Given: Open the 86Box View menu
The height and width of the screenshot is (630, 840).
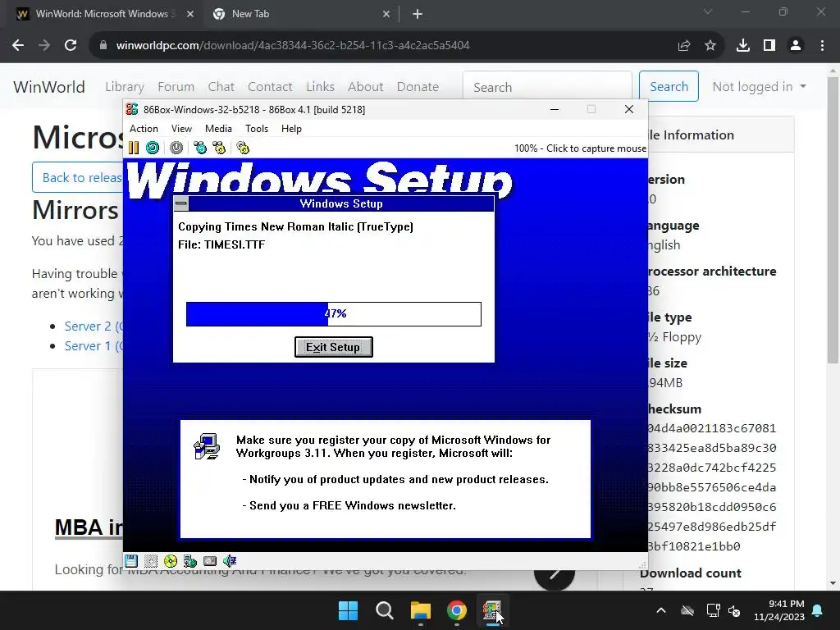Looking at the screenshot, I should click(181, 129).
